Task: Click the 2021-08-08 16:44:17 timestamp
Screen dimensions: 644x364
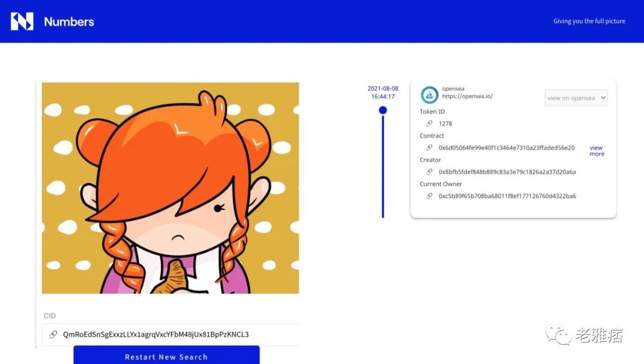Action: tap(383, 92)
